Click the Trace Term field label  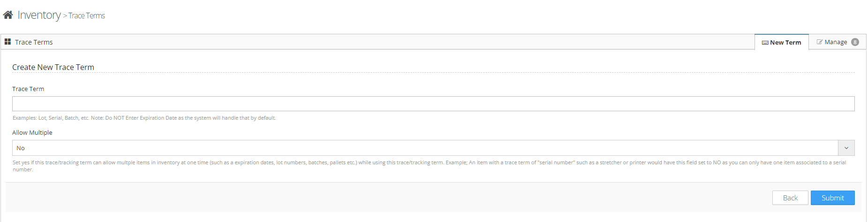pyautogui.click(x=28, y=89)
